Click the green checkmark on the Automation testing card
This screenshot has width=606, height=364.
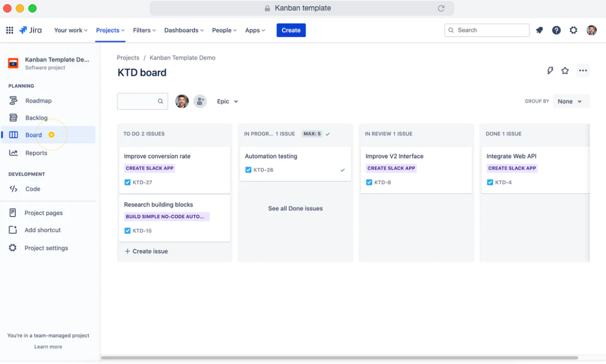tap(342, 170)
